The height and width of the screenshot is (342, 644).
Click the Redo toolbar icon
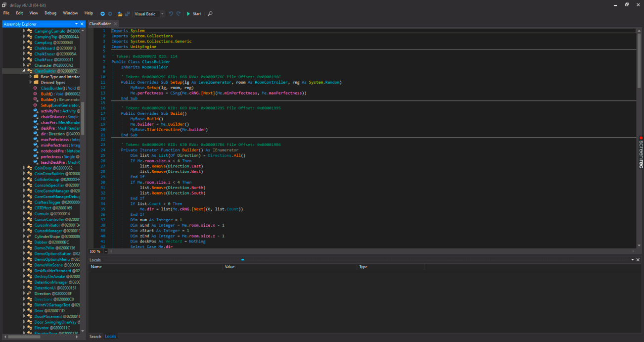(179, 14)
